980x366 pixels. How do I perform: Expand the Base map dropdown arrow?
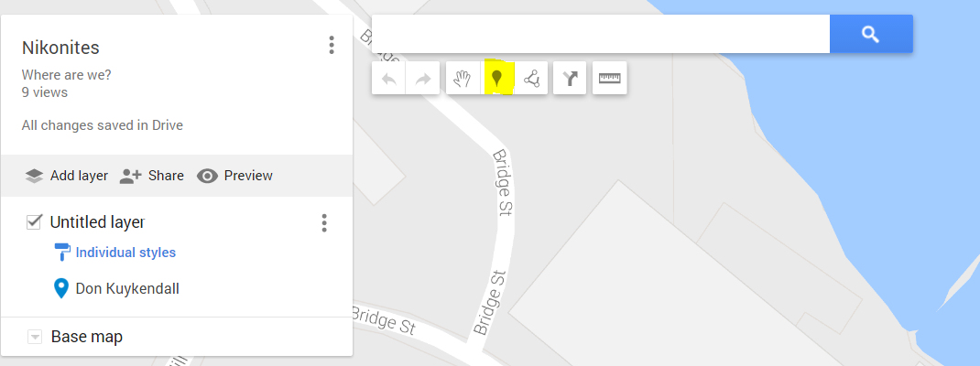[x=35, y=338]
